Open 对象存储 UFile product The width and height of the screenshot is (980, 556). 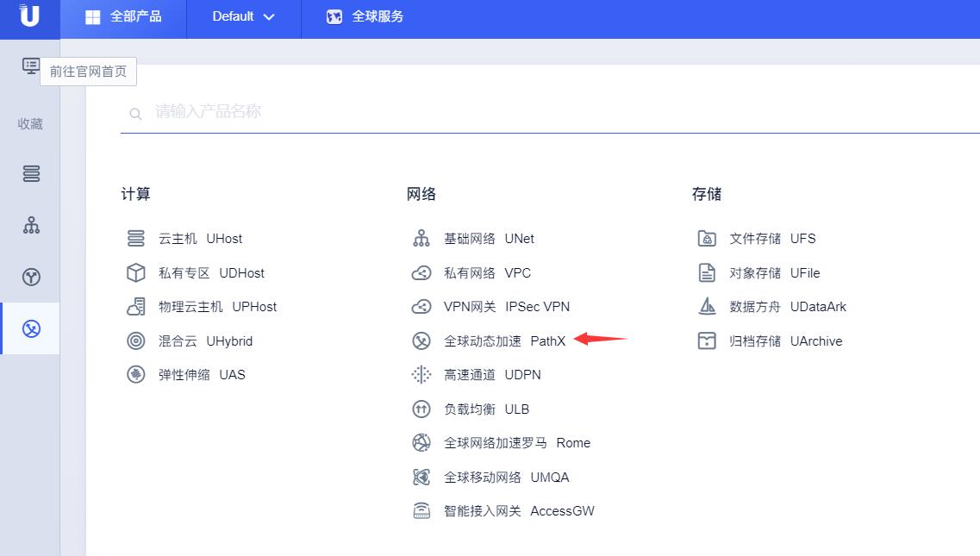pyautogui.click(x=774, y=272)
